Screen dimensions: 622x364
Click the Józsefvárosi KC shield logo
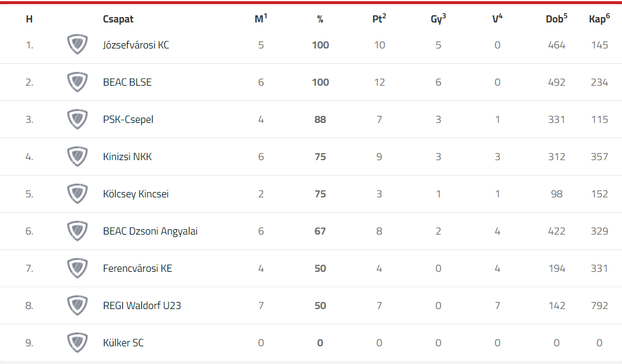click(x=77, y=44)
